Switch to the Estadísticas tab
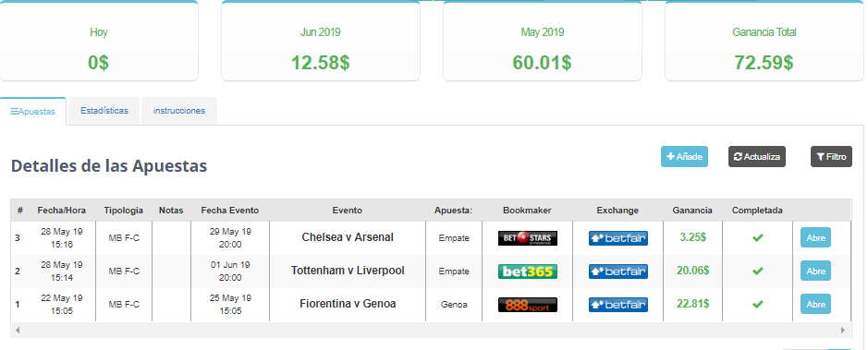Screen dimensions: 868x350 tap(104, 111)
